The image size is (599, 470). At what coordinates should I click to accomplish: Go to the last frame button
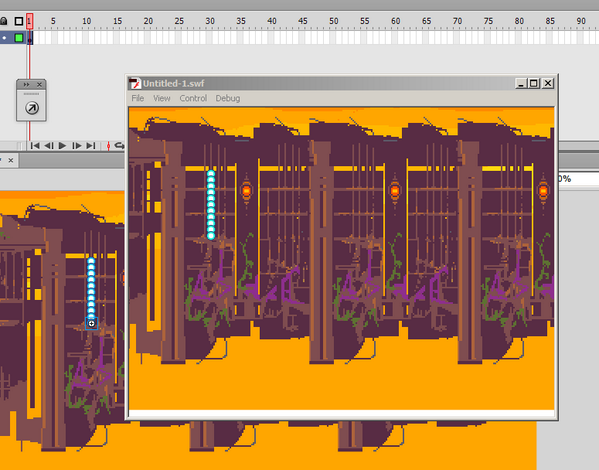coord(91,146)
